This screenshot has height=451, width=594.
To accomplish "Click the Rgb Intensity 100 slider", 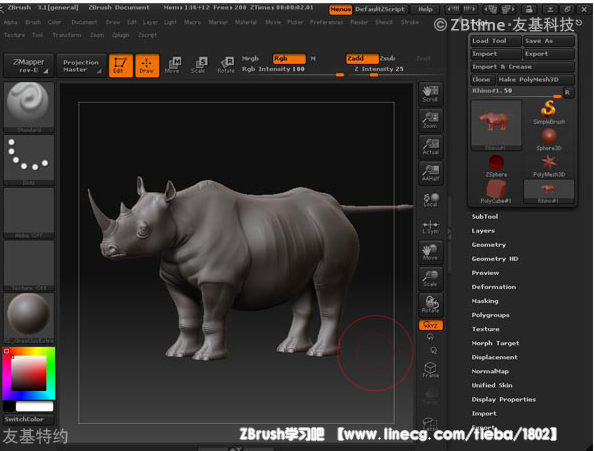I will point(292,70).
